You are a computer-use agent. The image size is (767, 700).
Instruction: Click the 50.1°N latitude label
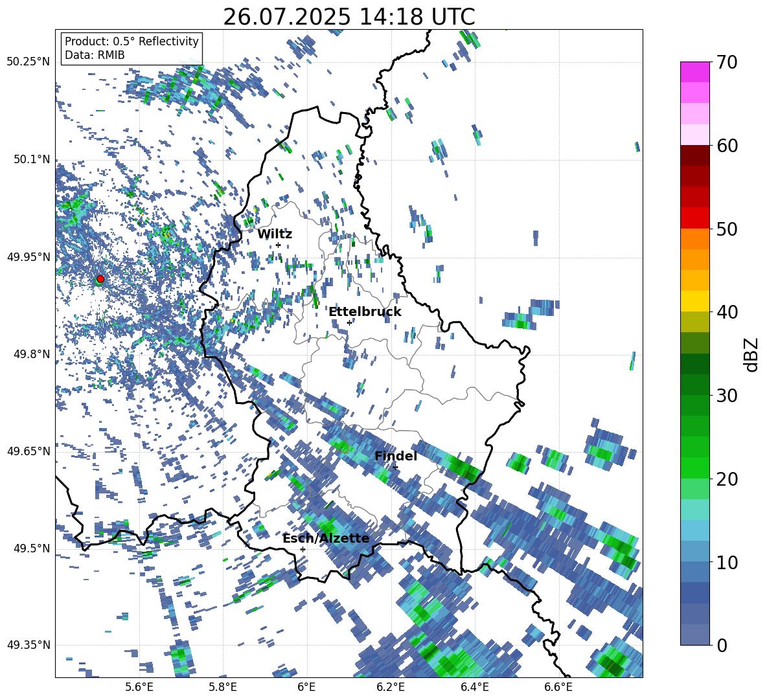32,159
